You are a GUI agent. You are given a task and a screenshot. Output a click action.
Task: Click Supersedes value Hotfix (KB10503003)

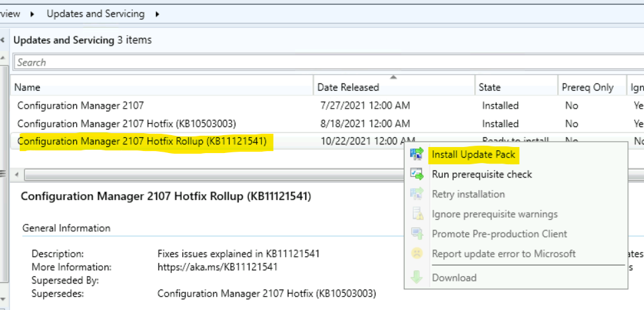[x=267, y=293]
